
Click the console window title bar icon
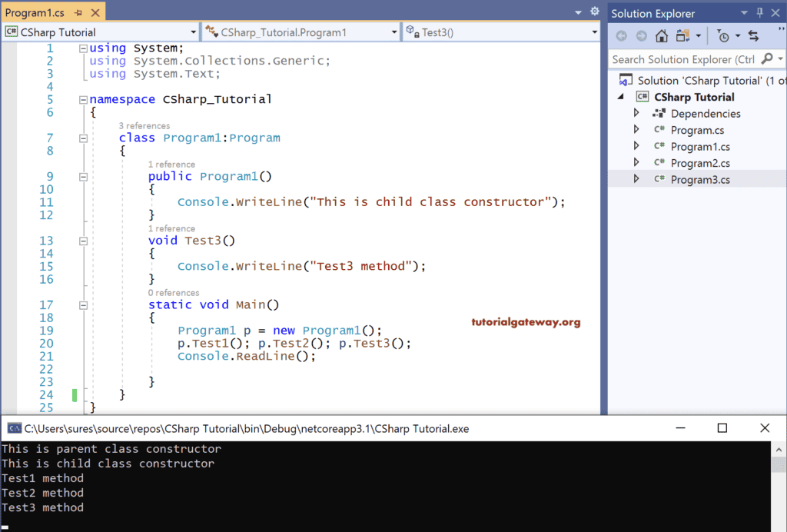pyautogui.click(x=14, y=428)
